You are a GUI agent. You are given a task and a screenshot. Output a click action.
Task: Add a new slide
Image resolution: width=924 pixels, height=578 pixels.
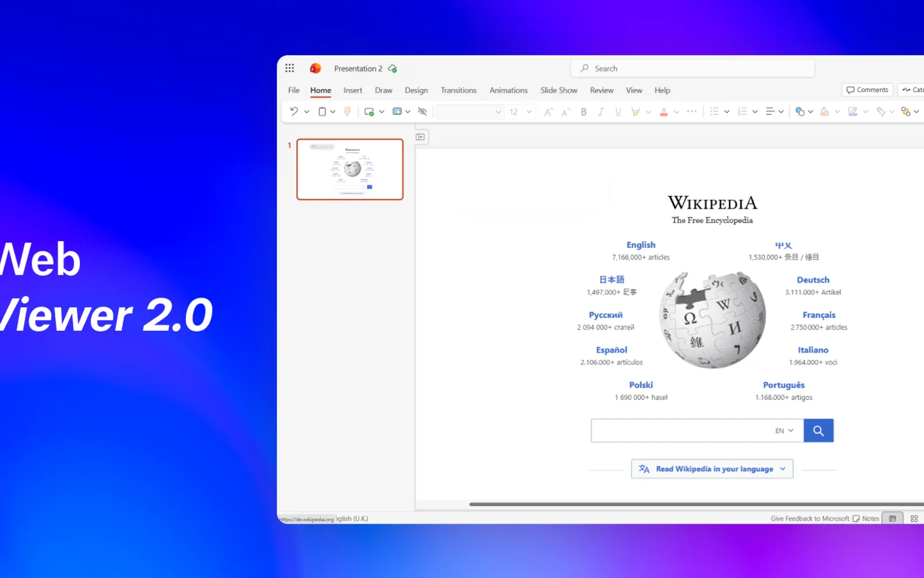pyautogui.click(x=369, y=112)
